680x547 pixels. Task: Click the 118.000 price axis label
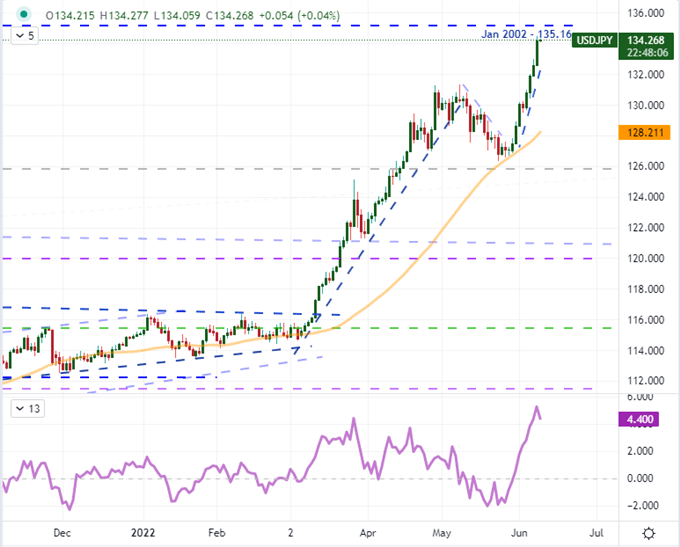646,289
